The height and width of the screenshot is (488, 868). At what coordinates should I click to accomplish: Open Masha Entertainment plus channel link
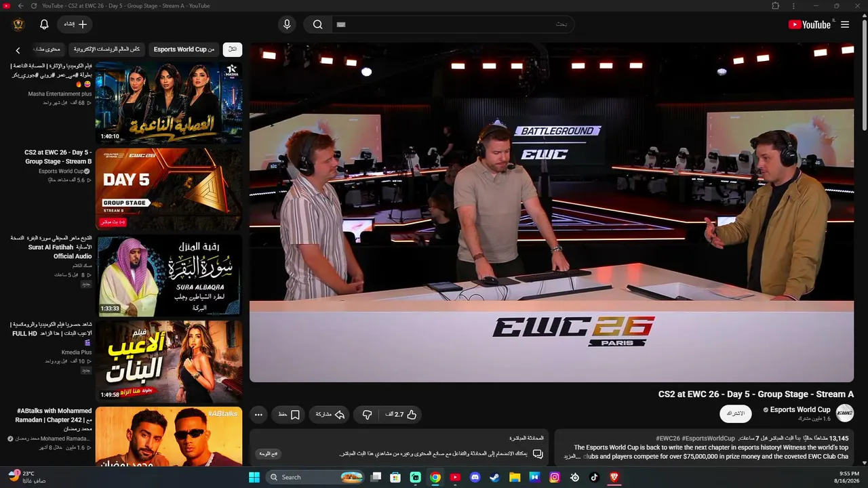coord(60,94)
